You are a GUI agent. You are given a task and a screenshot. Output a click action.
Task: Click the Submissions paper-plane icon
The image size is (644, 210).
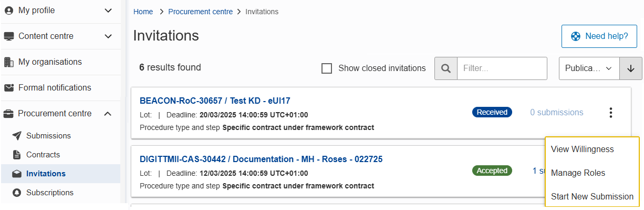click(17, 136)
